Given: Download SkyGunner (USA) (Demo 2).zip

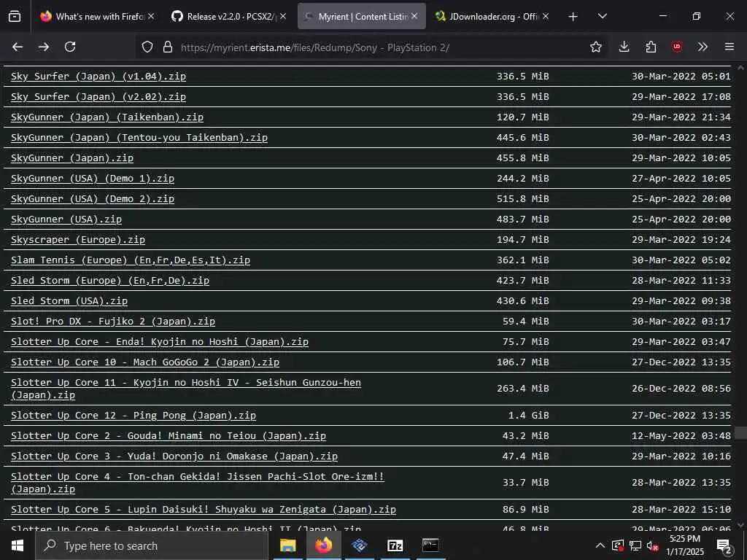Looking at the screenshot, I should (x=93, y=199).
